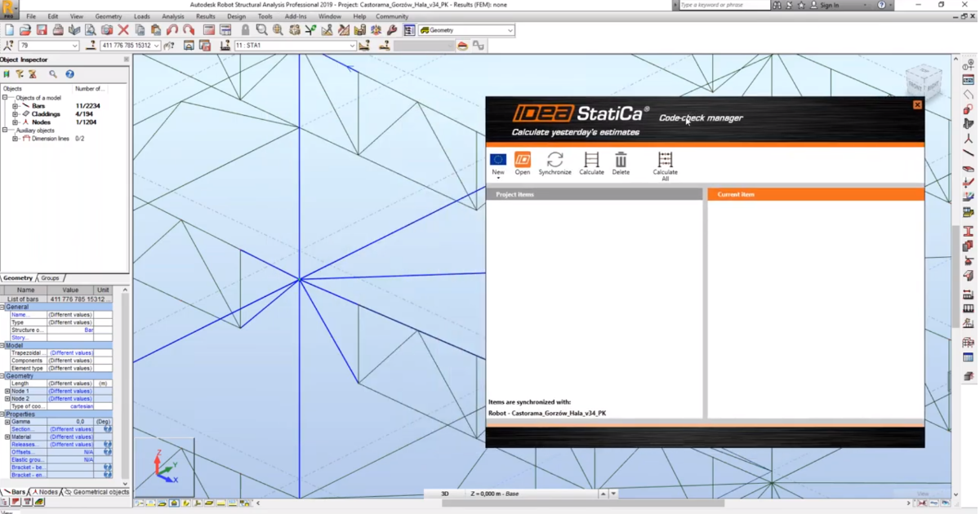
Task: Click the Releases... property link
Action: point(24,445)
